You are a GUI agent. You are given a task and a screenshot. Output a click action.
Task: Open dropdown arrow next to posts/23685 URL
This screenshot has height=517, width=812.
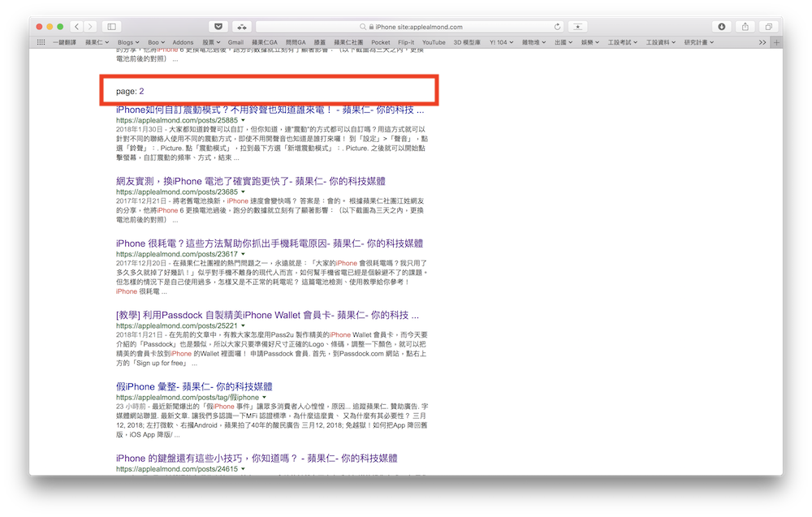(244, 192)
